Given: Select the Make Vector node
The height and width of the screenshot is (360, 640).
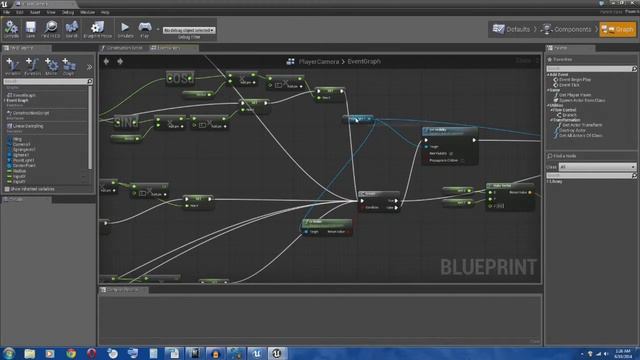Looking at the screenshot, I should pyautogui.click(x=510, y=196).
